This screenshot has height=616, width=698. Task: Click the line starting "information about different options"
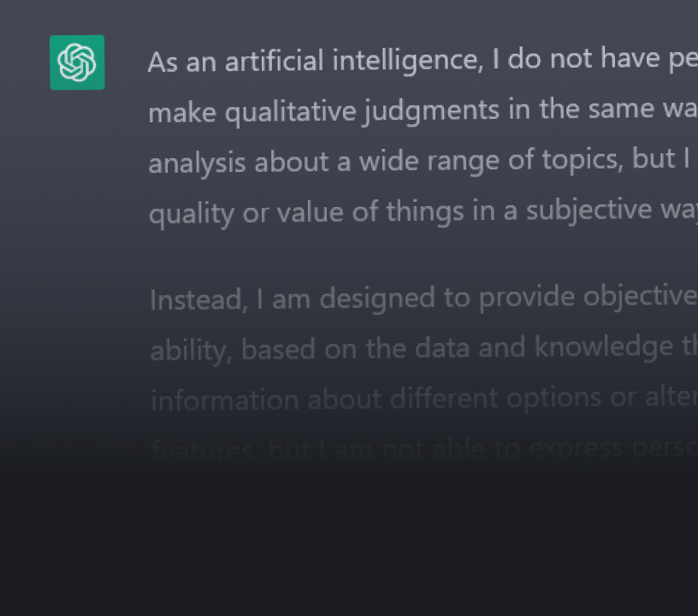coord(423,399)
